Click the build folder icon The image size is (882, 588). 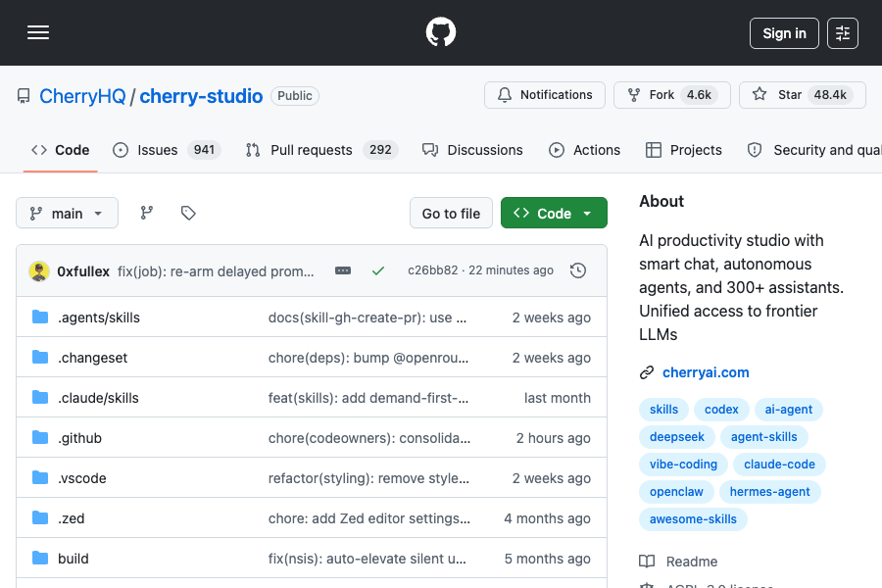pyautogui.click(x=40, y=559)
